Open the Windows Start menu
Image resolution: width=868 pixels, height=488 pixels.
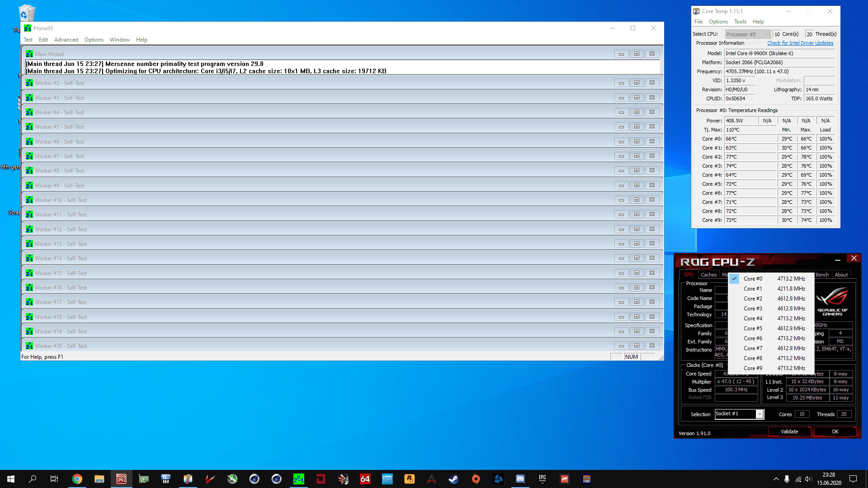[x=11, y=479]
